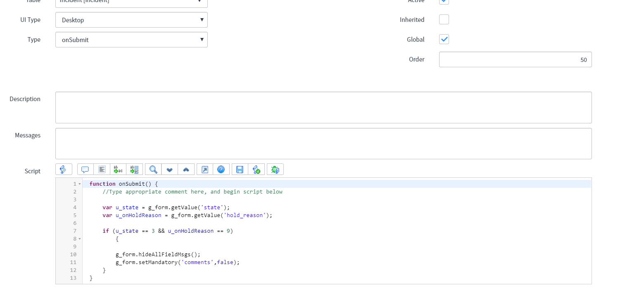Image resolution: width=644 pixels, height=307 pixels.
Task: Toggle full screen script editor icon
Action: [204, 169]
